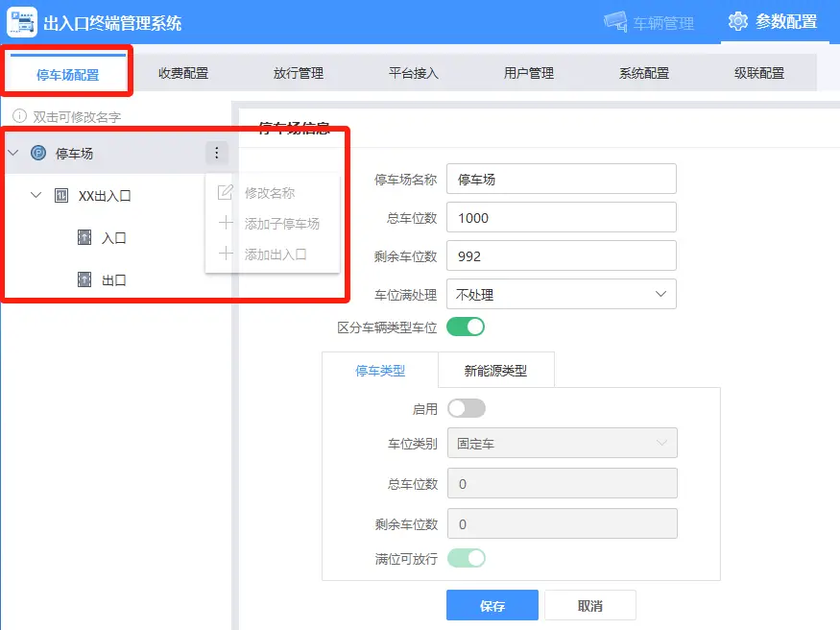Switch to the 收费配置 tab
The height and width of the screenshot is (630, 840).
(182, 73)
